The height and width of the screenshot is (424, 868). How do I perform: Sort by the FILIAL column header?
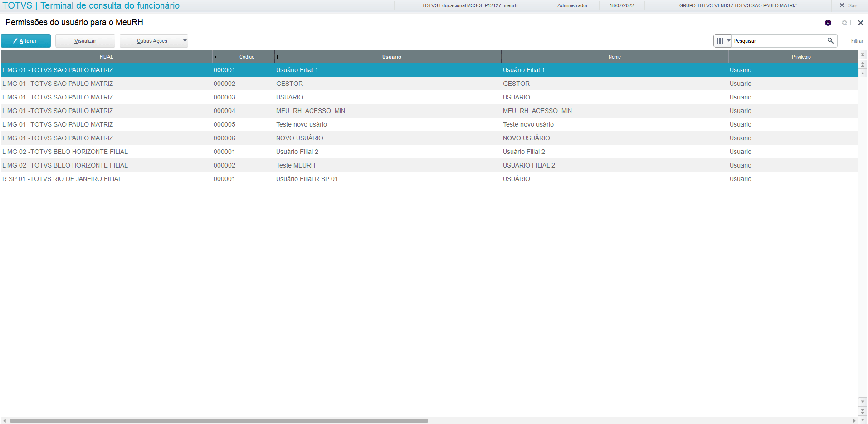[107, 57]
